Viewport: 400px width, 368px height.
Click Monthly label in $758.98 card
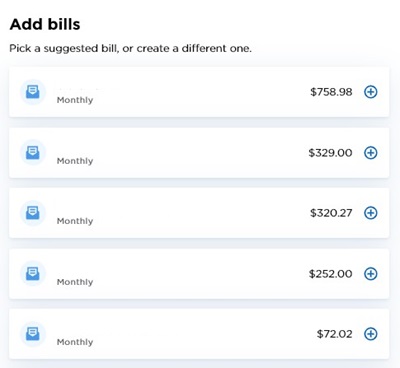(75, 100)
